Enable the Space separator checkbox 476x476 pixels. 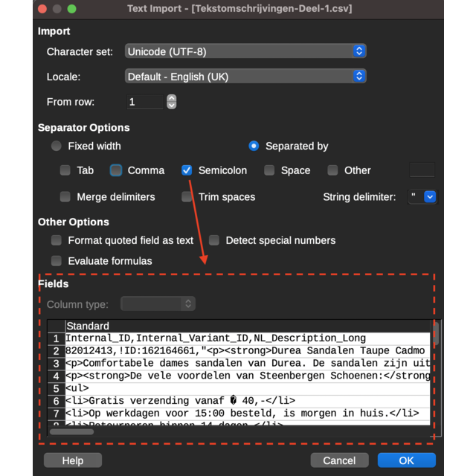(x=269, y=170)
